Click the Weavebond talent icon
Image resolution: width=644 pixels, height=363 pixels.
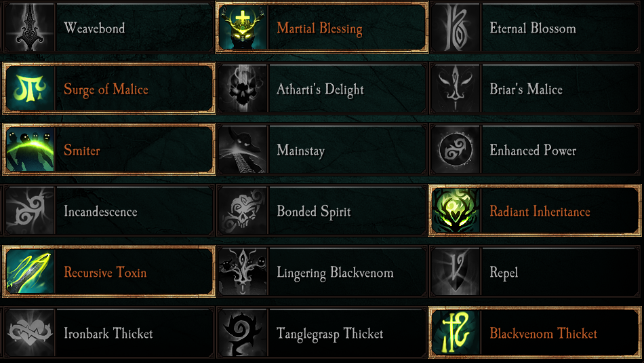point(31,28)
